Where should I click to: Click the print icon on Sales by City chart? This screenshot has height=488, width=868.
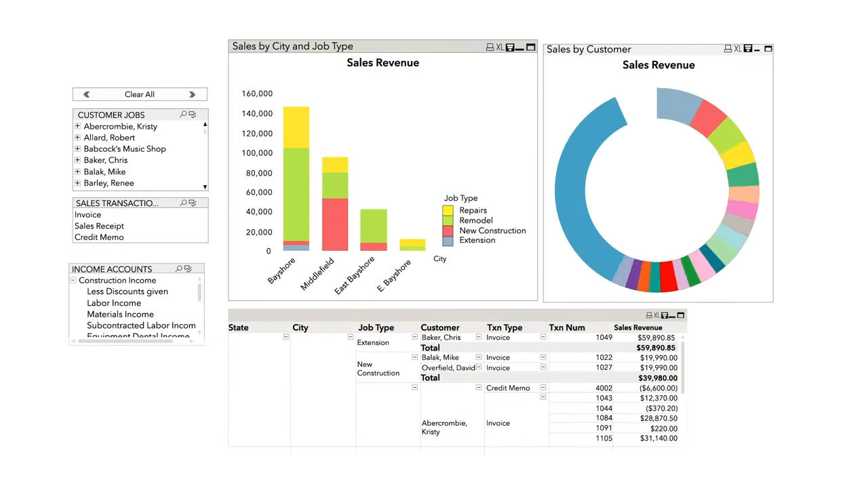[x=490, y=47]
